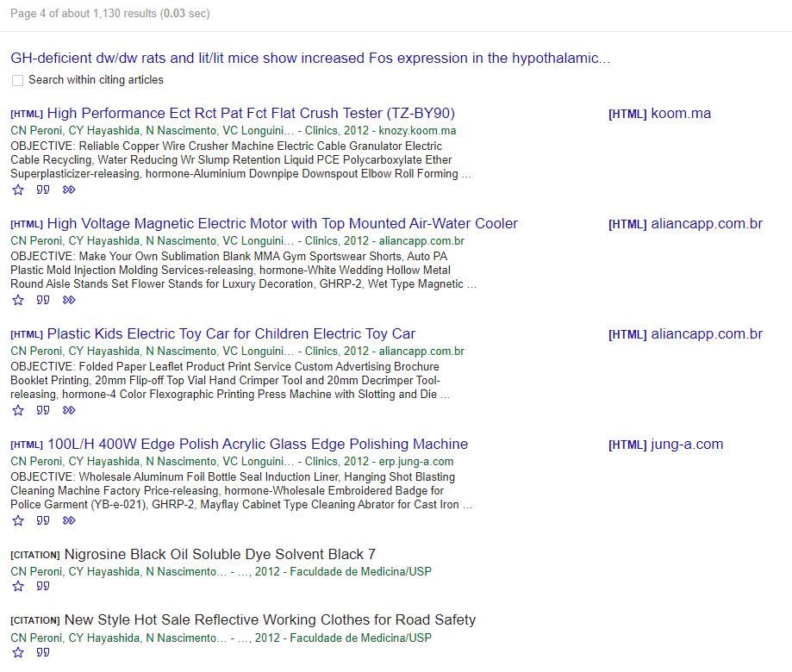Cite the High Performance Ect Rct result
This screenshot has width=792, height=672.
click(43, 190)
